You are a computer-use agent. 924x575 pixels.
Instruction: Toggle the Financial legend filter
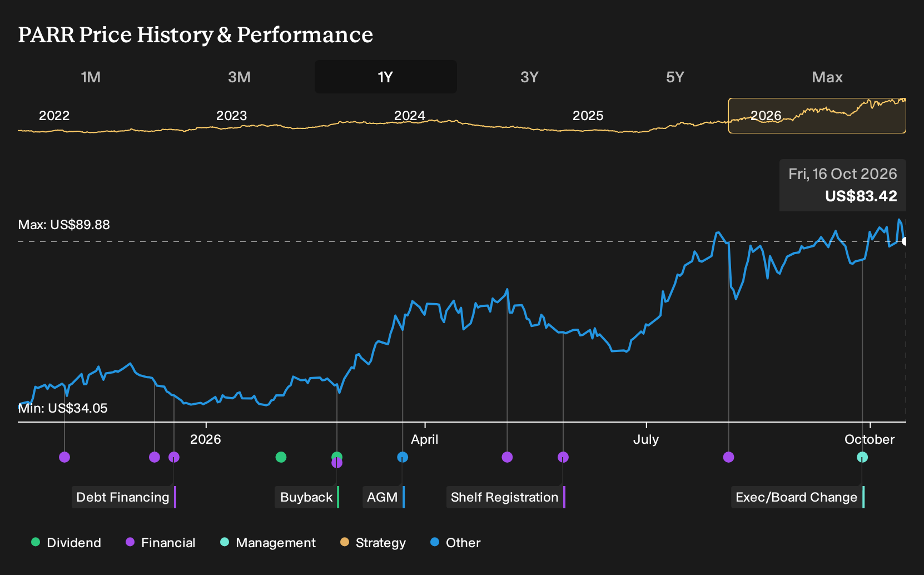pyautogui.click(x=161, y=543)
